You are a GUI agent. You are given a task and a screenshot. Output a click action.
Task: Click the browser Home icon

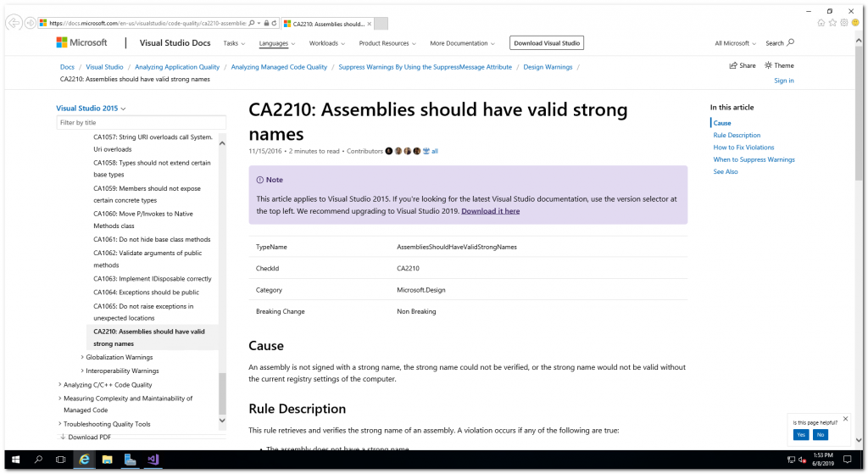point(821,23)
